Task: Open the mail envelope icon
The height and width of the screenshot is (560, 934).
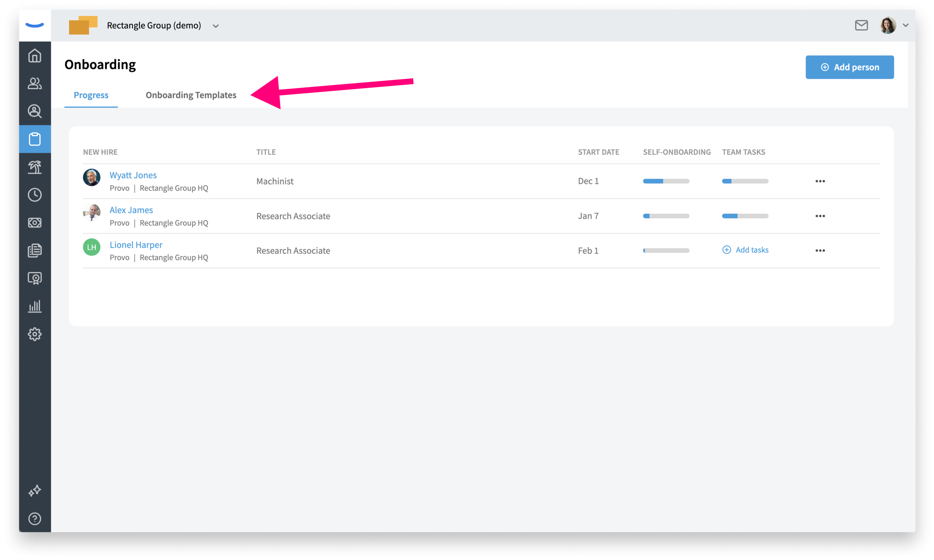Action: [x=861, y=25]
